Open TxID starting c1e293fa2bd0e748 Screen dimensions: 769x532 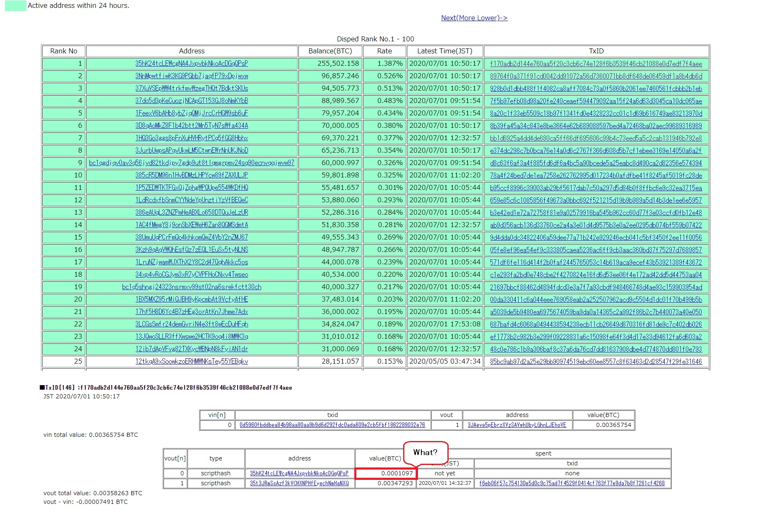[596, 274]
